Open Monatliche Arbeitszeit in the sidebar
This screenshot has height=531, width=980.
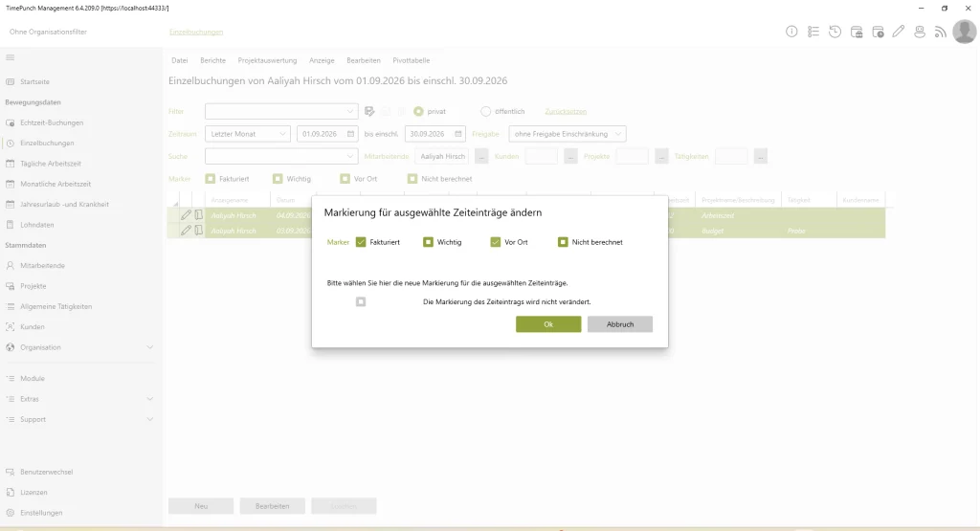[55, 185]
